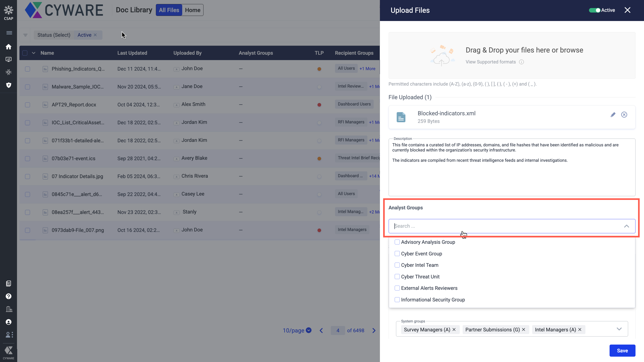Check the Cyber Intel Team checkbox
644x362 pixels.
pyautogui.click(x=397, y=265)
